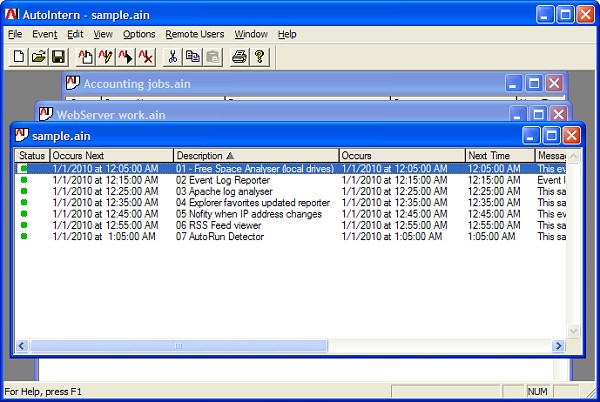Click the Cut scissors icon
The width and height of the screenshot is (600, 402).
(x=173, y=57)
